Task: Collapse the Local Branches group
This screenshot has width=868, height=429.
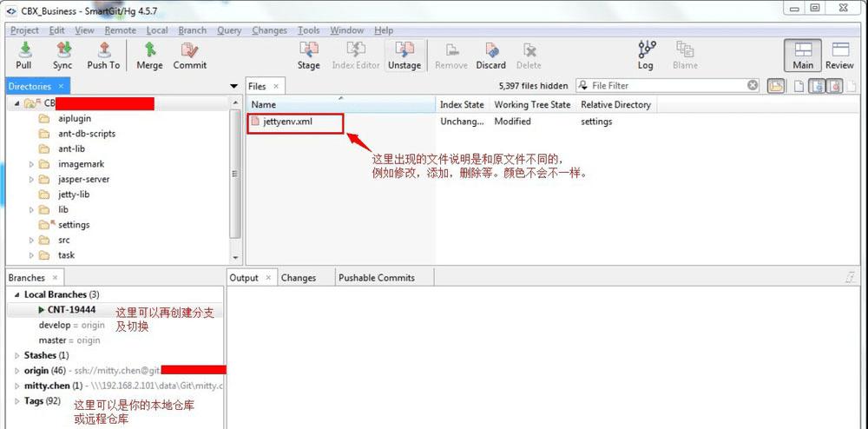Action: [16, 295]
